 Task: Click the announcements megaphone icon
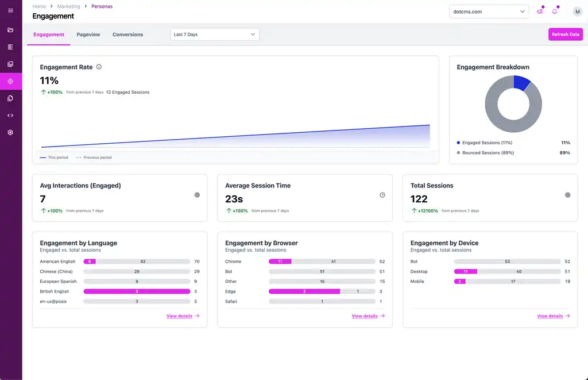[x=540, y=11]
